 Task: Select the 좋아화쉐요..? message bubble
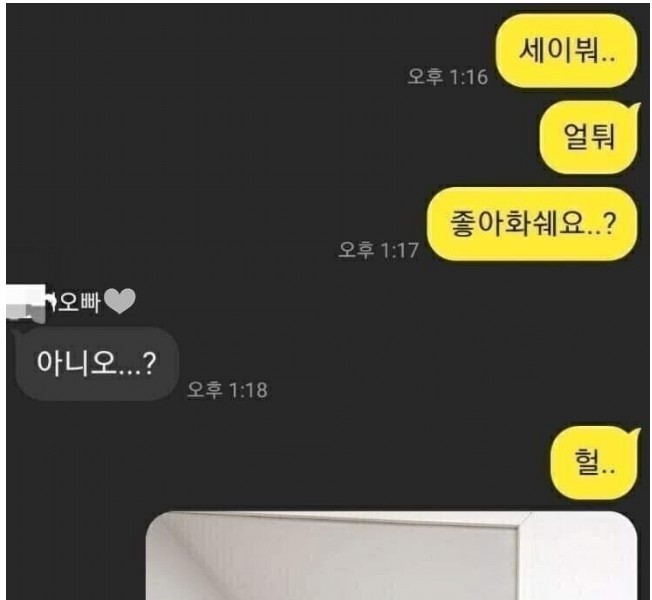coord(532,224)
